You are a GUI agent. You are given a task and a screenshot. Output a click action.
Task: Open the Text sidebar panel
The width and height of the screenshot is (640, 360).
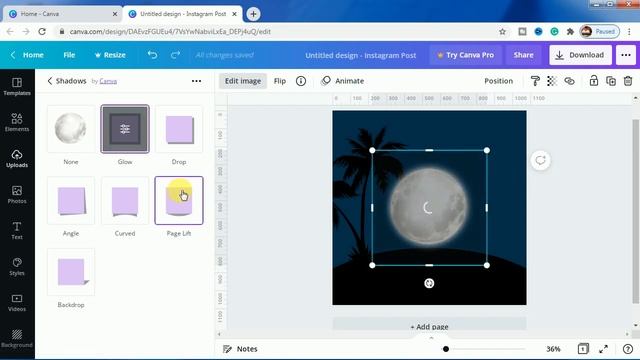[x=17, y=230]
